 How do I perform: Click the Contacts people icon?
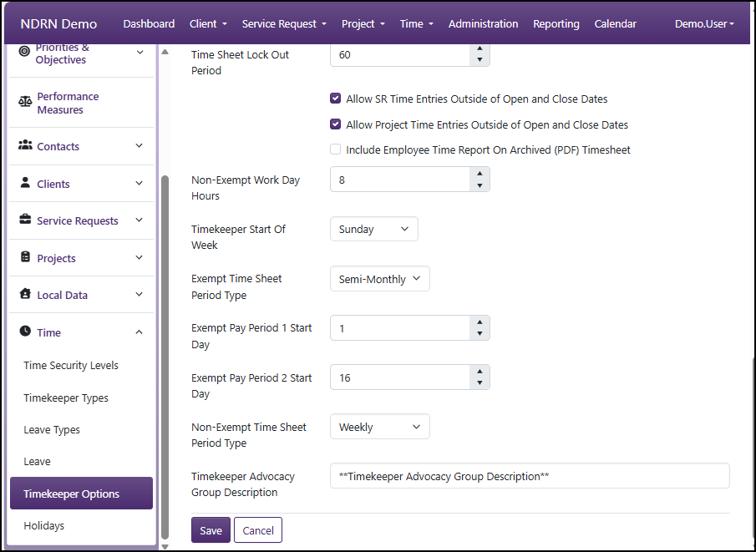[x=25, y=145]
